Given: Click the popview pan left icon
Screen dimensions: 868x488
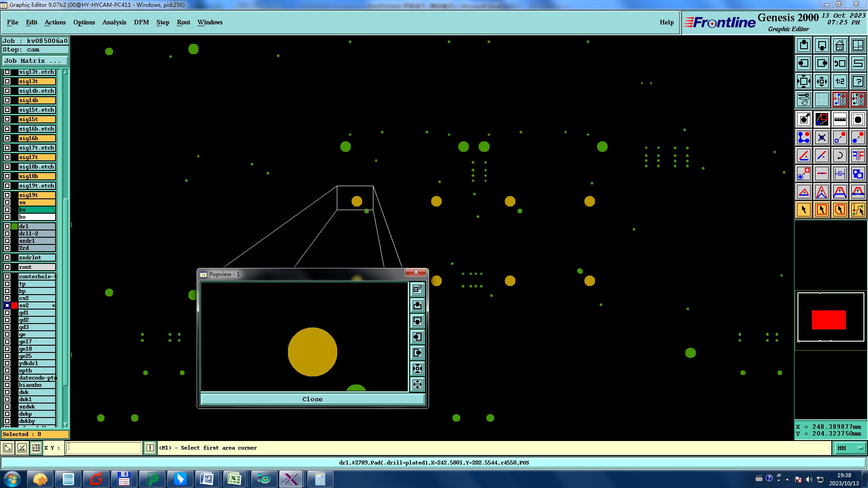Looking at the screenshot, I should pyautogui.click(x=417, y=337).
